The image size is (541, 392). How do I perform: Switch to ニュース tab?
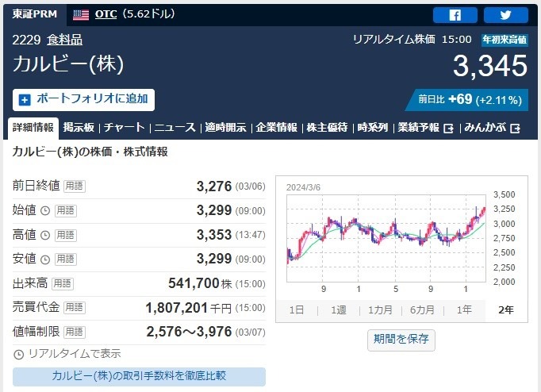point(175,128)
